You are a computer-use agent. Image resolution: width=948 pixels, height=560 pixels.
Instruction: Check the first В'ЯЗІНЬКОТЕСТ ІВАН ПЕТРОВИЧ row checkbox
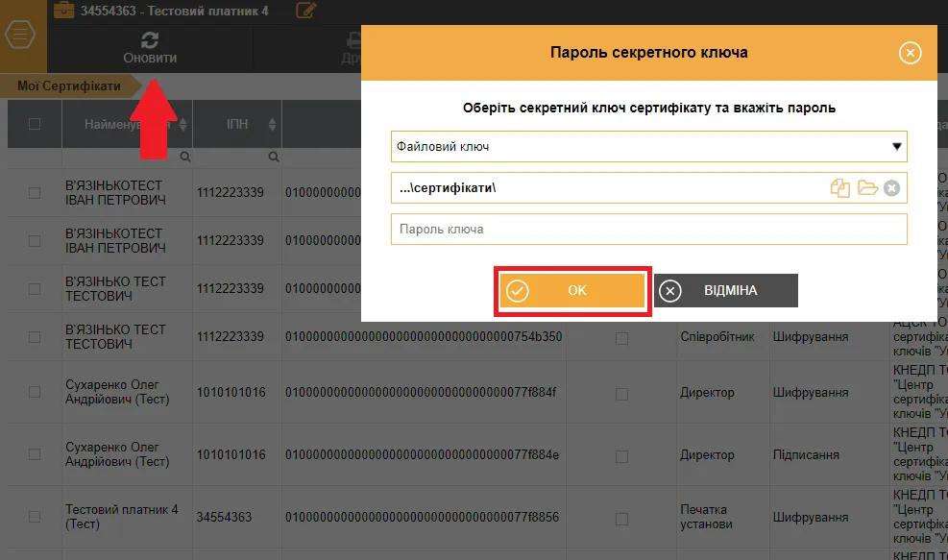click(x=35, y=193)
